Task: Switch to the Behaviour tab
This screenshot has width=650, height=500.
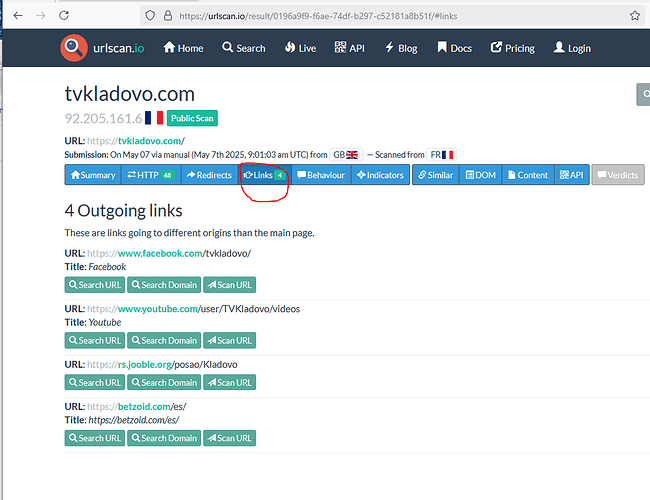Action: pos(321,175)
